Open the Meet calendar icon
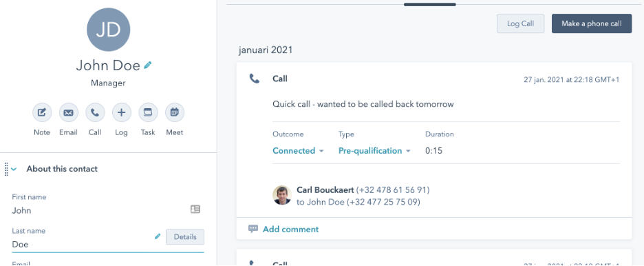 pos(175,112)
